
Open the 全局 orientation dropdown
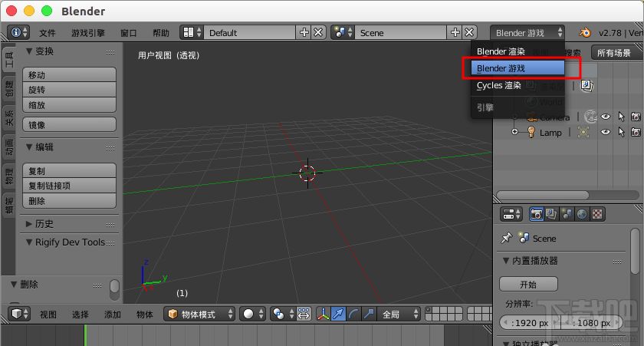(399, 315)
